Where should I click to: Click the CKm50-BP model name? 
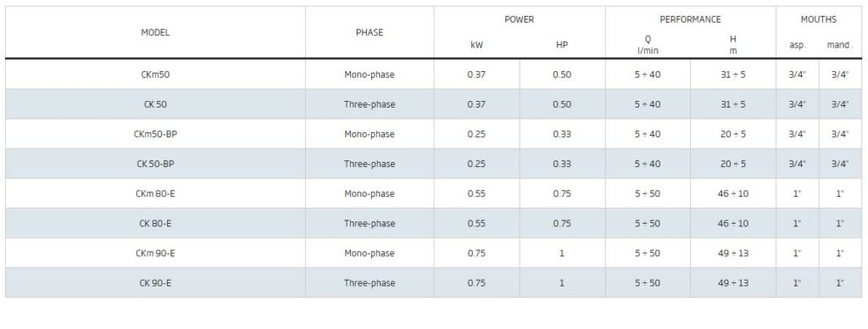click(155, 134)
